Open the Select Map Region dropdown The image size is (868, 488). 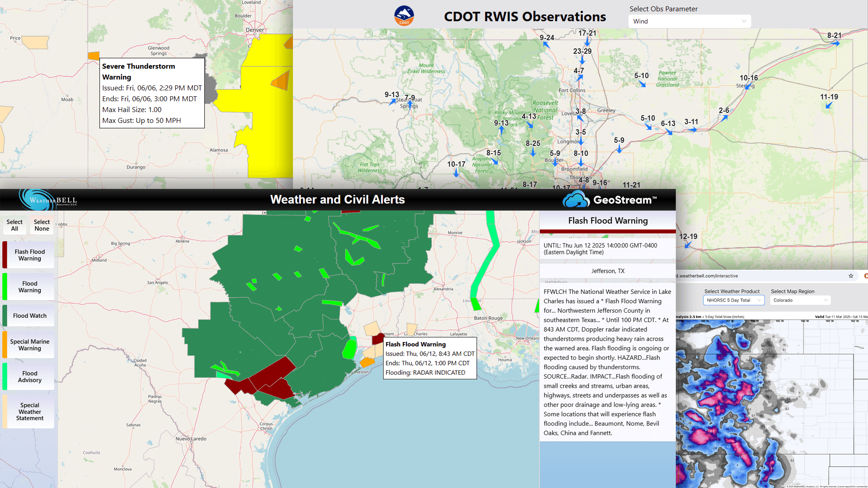click(800, 300)
